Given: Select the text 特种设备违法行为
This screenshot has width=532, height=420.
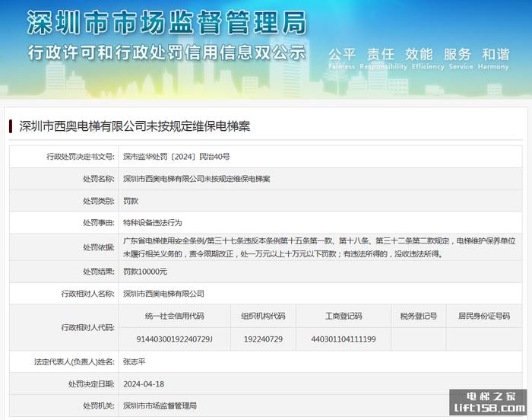Looking at the screenshot, I should pyautogui.click(x=152, y=223).
